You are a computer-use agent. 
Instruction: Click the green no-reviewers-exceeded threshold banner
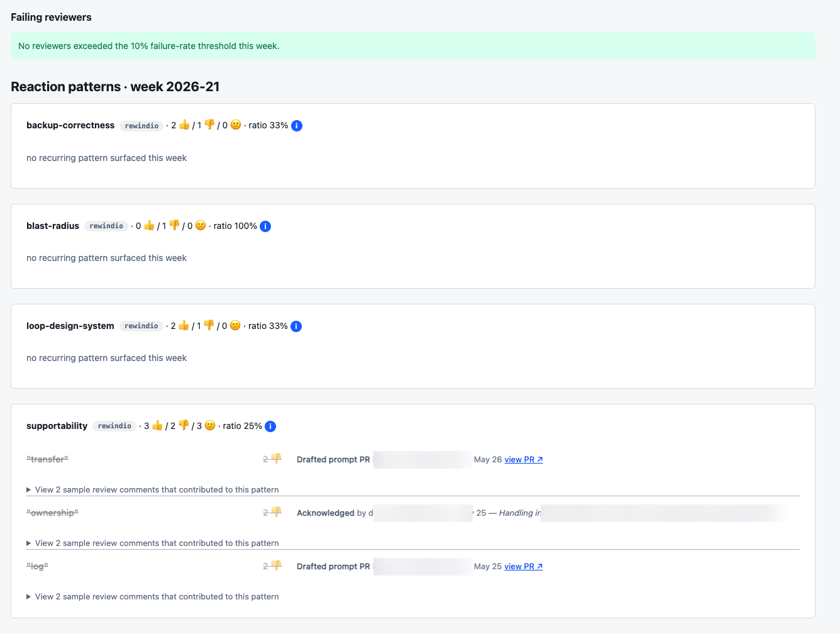tap(413, 46)
